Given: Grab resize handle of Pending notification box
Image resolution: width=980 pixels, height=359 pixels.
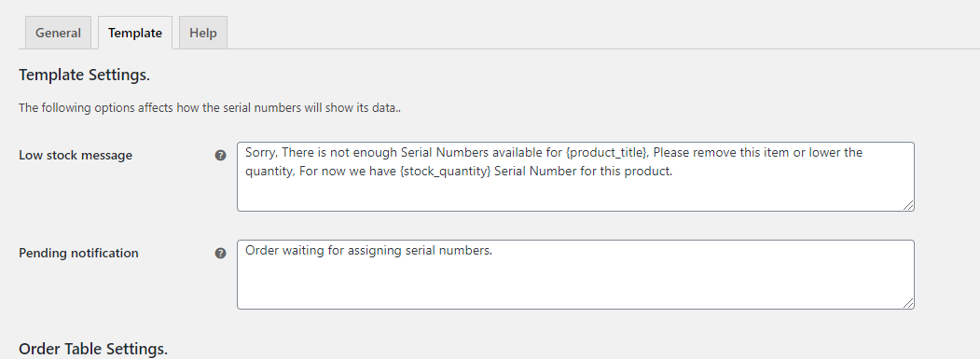Looking at the screenshot, I should (908, 303).
